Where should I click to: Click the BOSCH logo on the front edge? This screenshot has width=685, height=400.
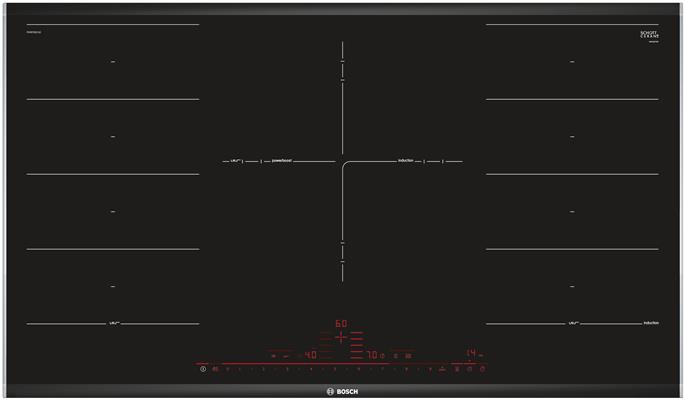pyautogui.click(x=342, y=392)
